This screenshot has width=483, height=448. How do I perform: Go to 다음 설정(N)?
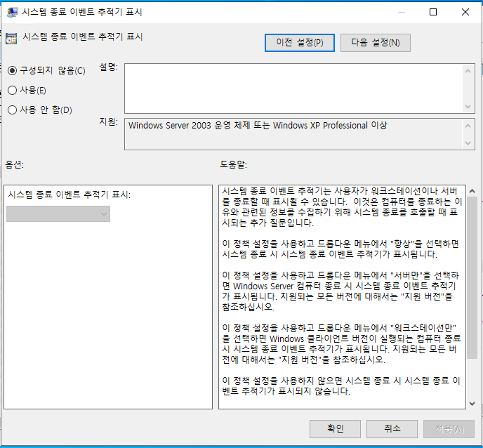pos(375,43)
